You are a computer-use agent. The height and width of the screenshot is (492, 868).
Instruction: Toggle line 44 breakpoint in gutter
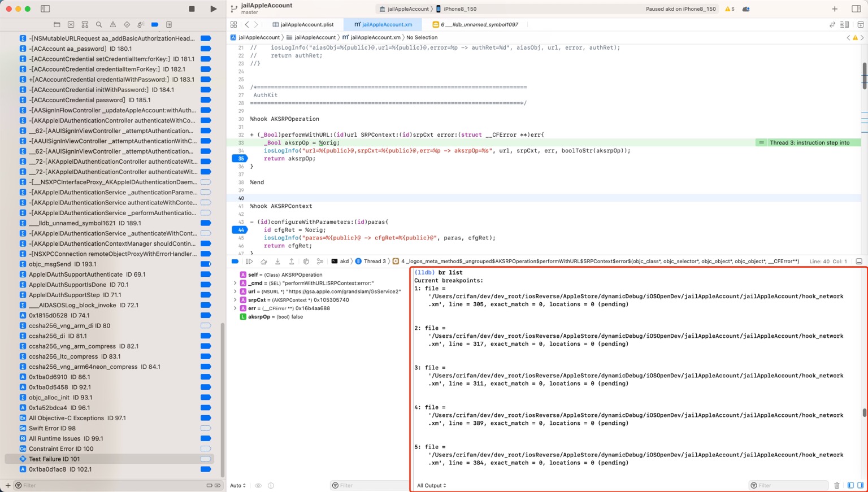pyautogui.click(x=240, y=230)
